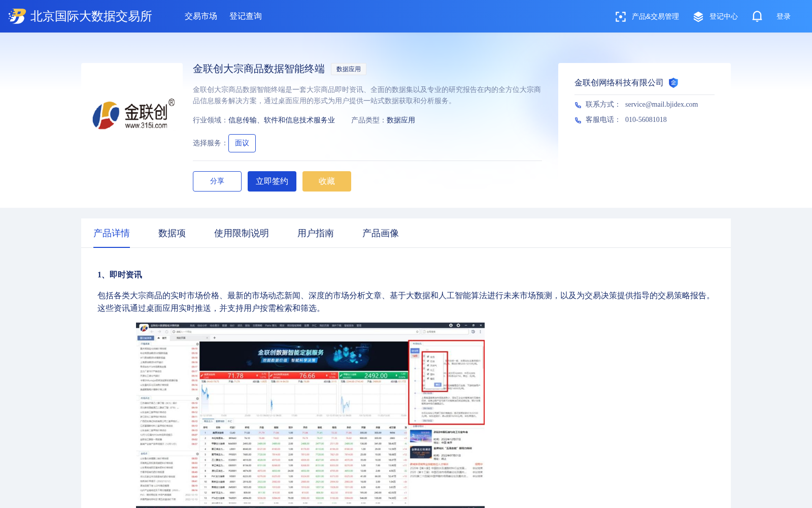Click the 1、即时资讯 heading
This screenshot has height=508, width=812.
tap(120, 275)
